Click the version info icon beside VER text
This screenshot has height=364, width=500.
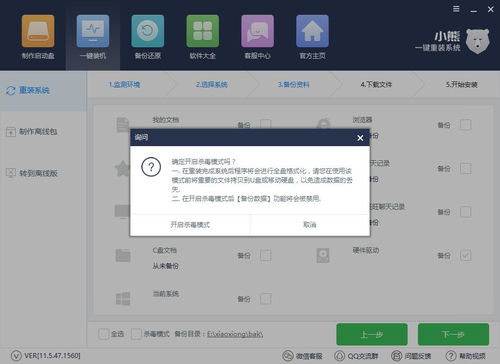point(16,356)
